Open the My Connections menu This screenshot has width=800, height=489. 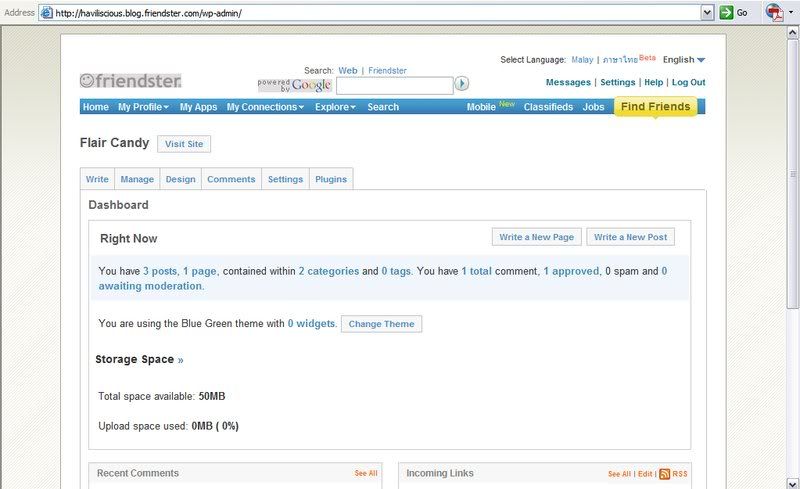point(265,107)
